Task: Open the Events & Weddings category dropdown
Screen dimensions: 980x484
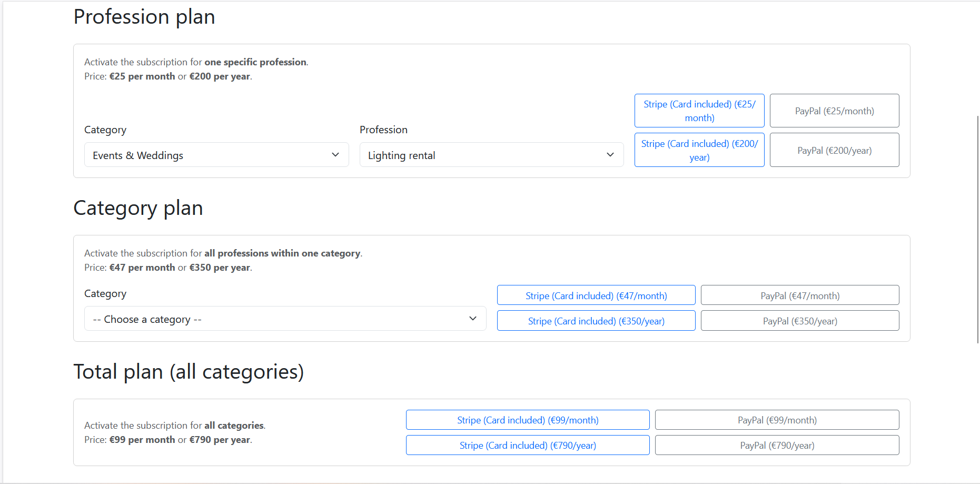Action: 216,155
